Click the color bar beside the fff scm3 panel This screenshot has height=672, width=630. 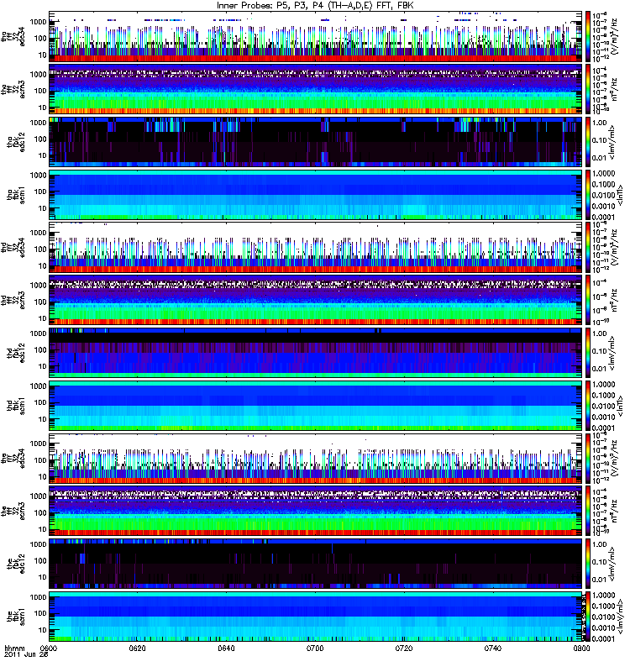(x=587, y=511)
